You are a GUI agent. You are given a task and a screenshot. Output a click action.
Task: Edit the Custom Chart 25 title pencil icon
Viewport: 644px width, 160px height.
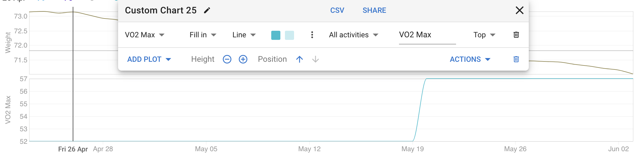tap(207, 11)
